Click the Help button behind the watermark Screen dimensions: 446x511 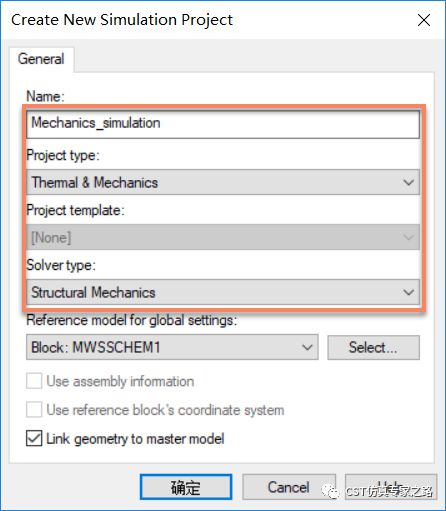pyautogui.click(x=391, y=487)
